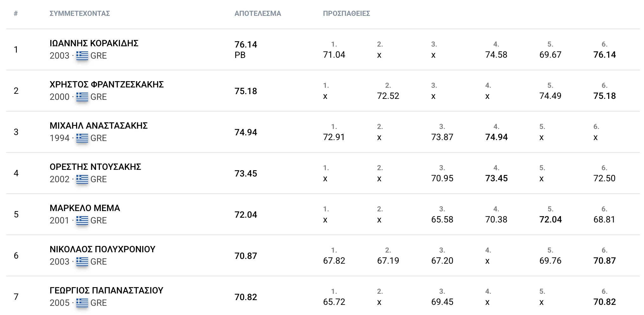
Task: Click the Greek flag under ΧΡΗΣΤΟΣ ΦΡΑΝΤΖΕΣΚΑΚΗΣ
Action: pos(82,97)
